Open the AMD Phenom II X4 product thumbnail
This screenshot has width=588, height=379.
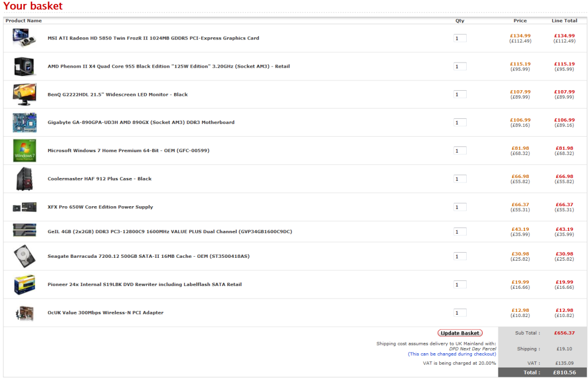click(24, 66)
